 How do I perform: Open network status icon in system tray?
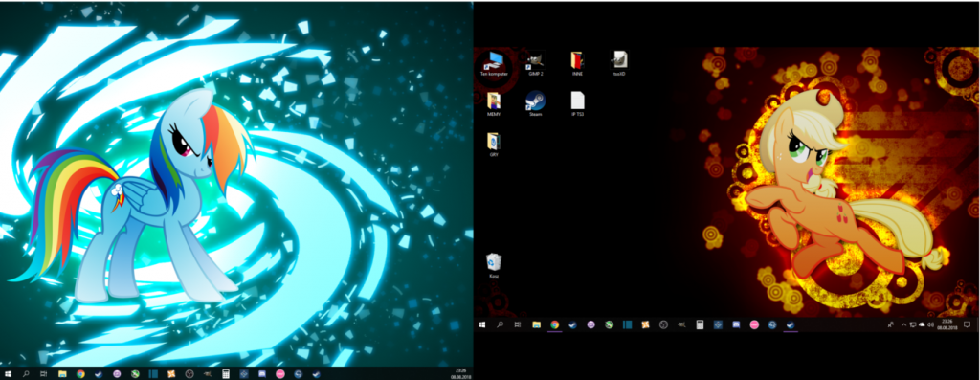(x=913, y=324)
